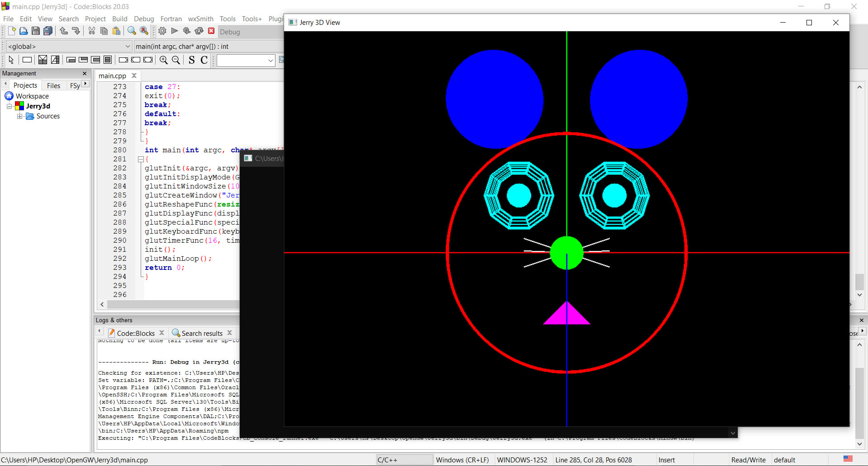Close the Code::Blocks log tab
The width and height of the screenshot is (868, 466).
pos(161,333)
